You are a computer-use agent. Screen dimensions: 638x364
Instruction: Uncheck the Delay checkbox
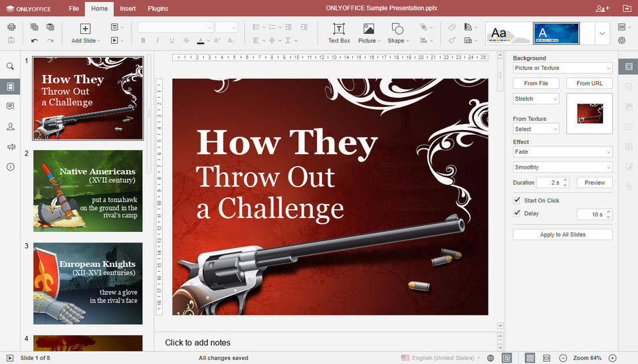517,213
